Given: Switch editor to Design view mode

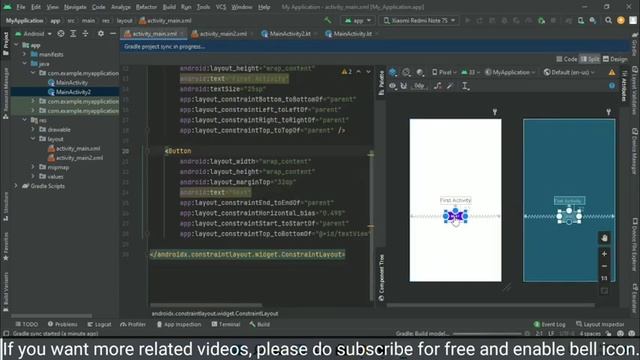Looking at the screenshot, I should 615,59.
